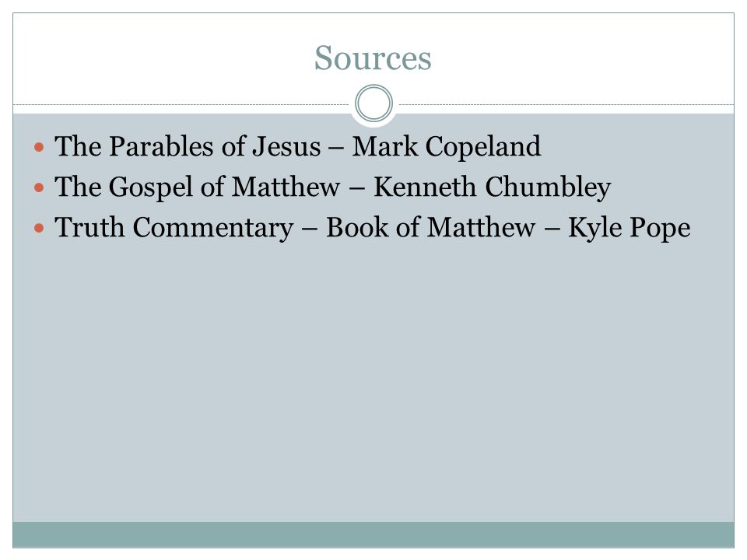Click the words Truth Commentary
The height and width of the screenshot is (560, 747).
point(174,228)
